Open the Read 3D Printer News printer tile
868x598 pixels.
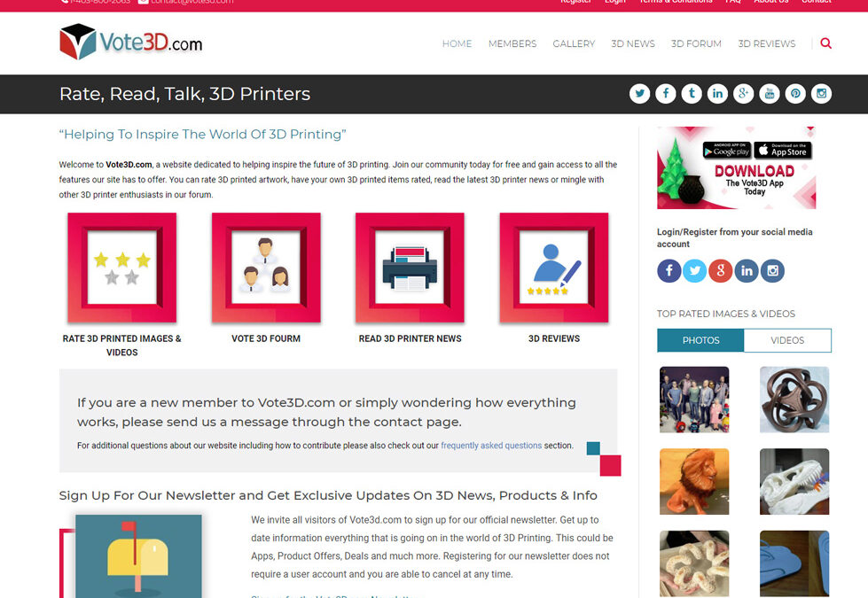410,268
